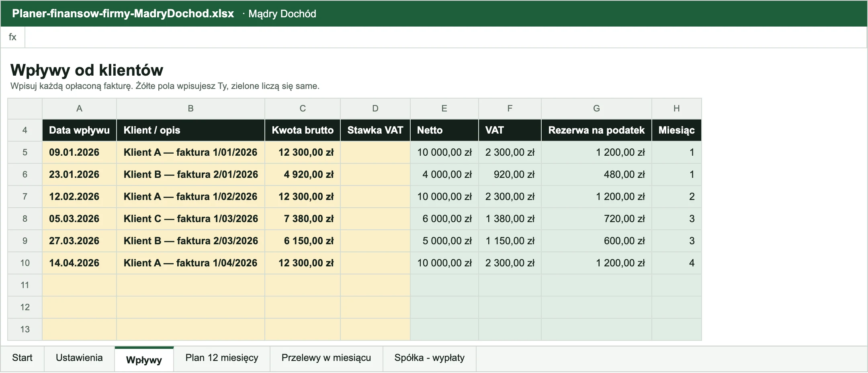Viewport: 868px width, 373px height.
Task: Click the 'Kwota brutto' header cell
Action: 303,130
